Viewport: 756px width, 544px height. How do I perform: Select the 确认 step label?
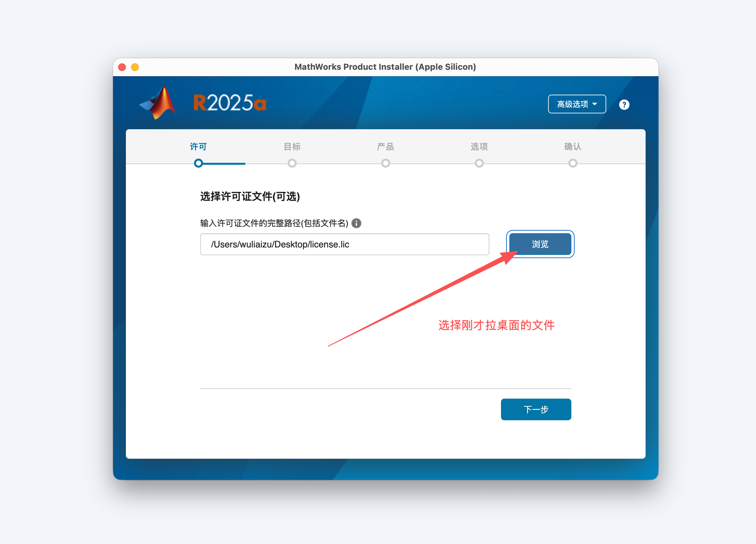point(573,146)
